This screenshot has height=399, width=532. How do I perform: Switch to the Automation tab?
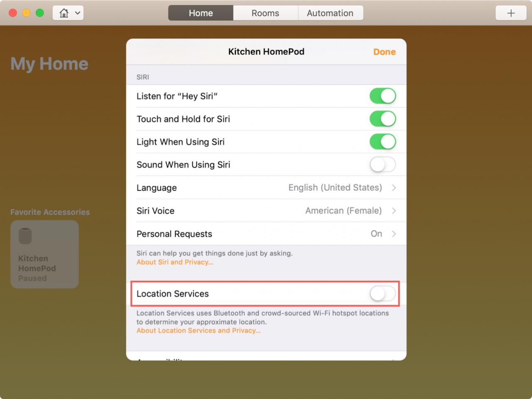coord(330,13)
